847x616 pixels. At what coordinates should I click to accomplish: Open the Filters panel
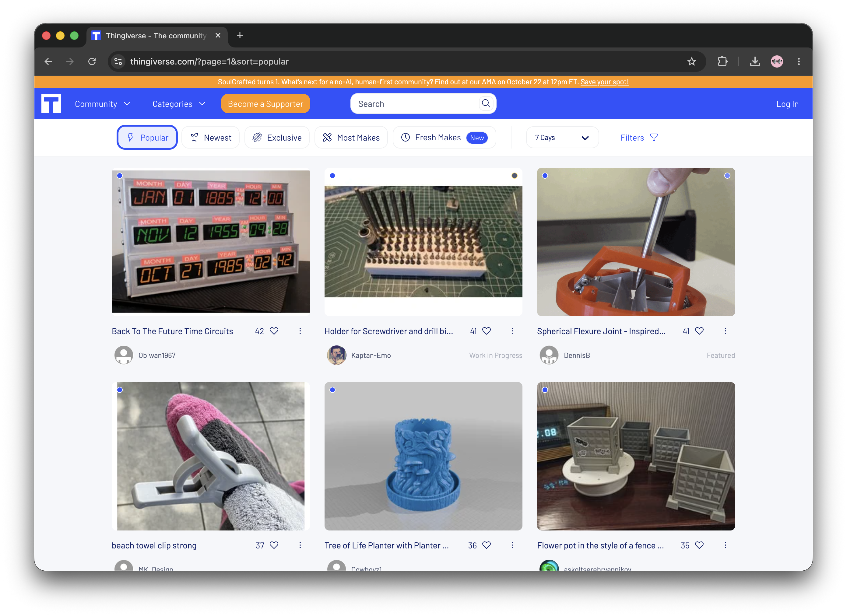tap(639, 137)
